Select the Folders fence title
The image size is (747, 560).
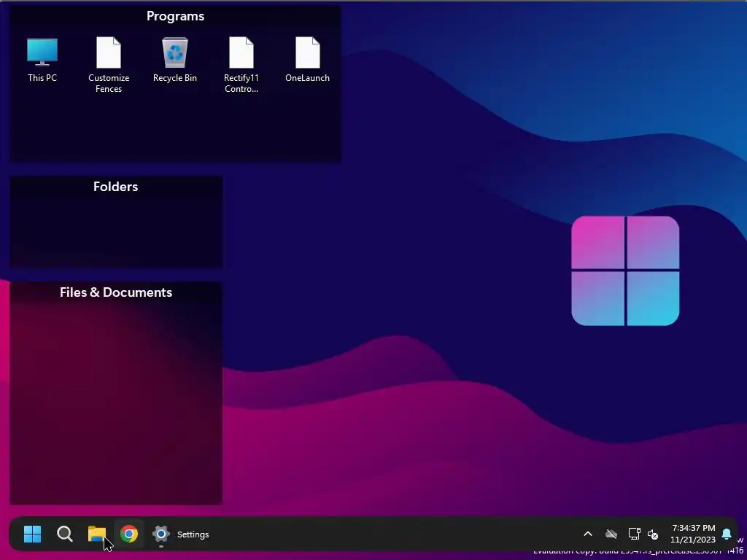[x=116, y=187]
